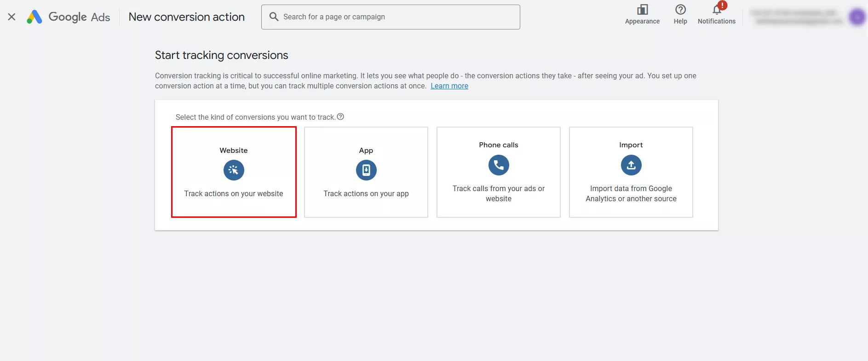
Task: Click the purple account avatar
Action: coord(857,17)
